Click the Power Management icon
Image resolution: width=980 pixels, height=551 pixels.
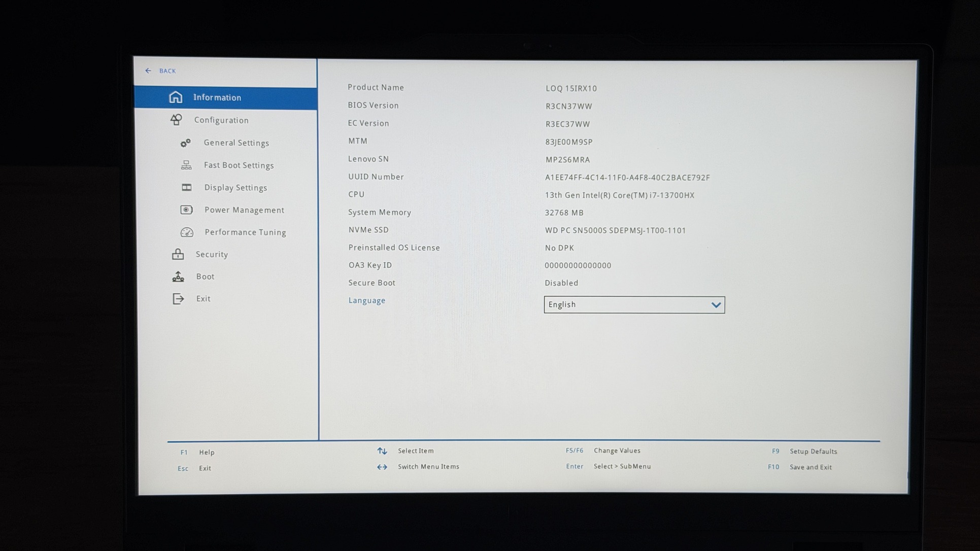click(186, 210)
